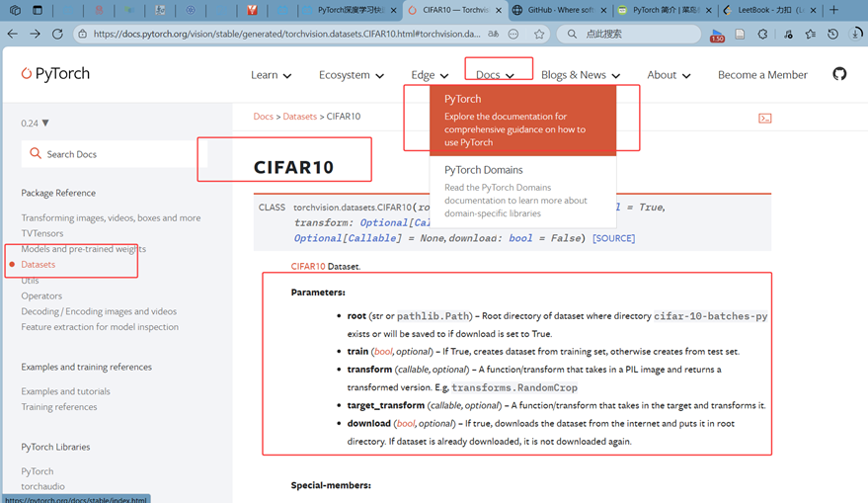Viewport: 868px width, 503px height.
Task: Click the Docs breadcrumb link
Action: click(263, 117)
